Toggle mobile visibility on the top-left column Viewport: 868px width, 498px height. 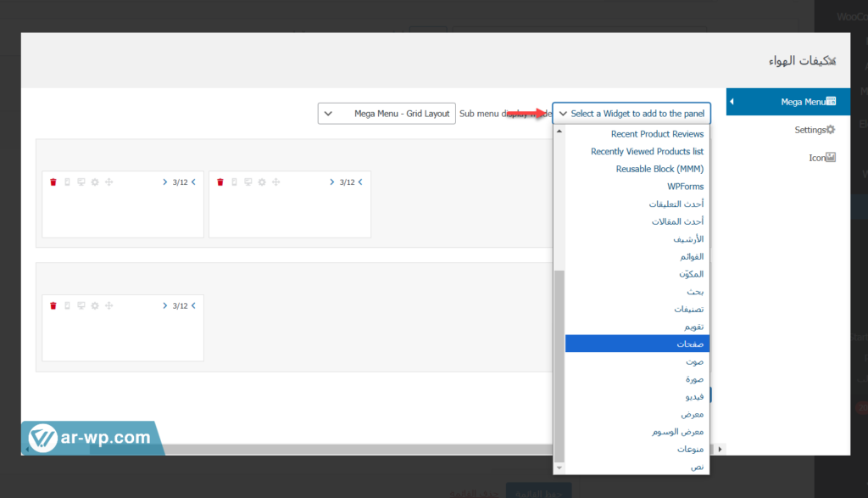67,182
